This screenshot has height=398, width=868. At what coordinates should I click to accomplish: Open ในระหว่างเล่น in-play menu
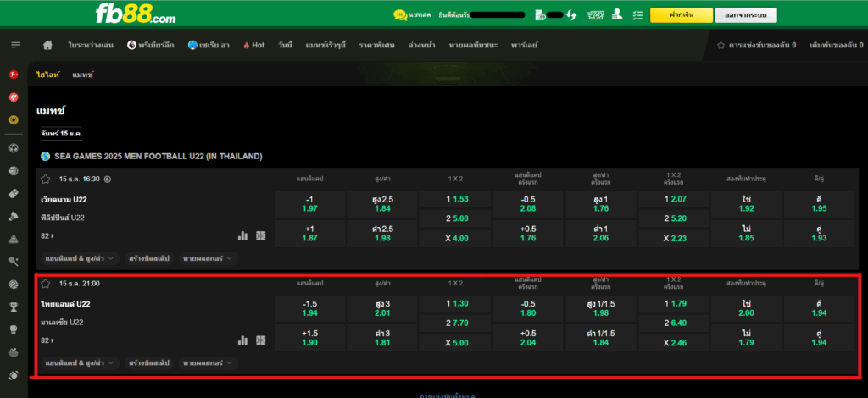(x=91, y=46)
